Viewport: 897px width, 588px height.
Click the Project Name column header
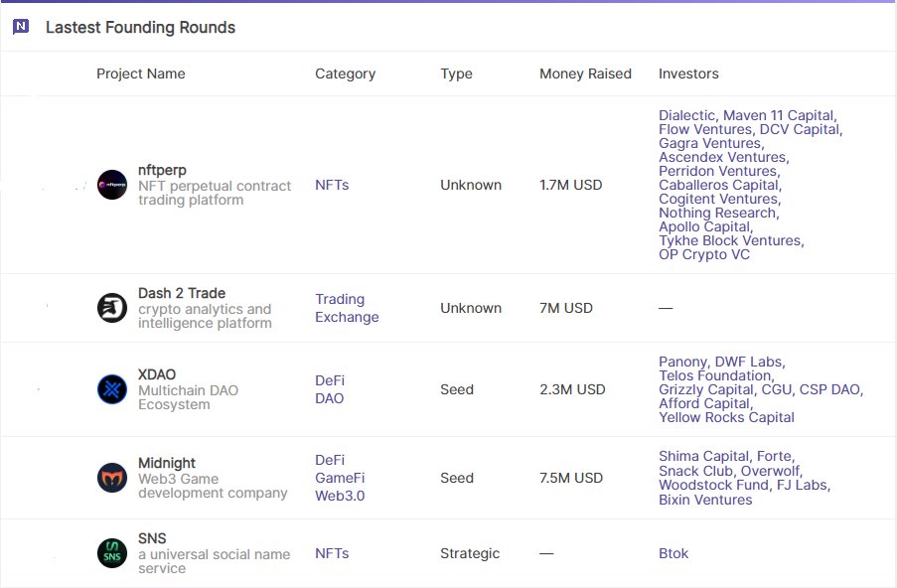pos(141,73)
